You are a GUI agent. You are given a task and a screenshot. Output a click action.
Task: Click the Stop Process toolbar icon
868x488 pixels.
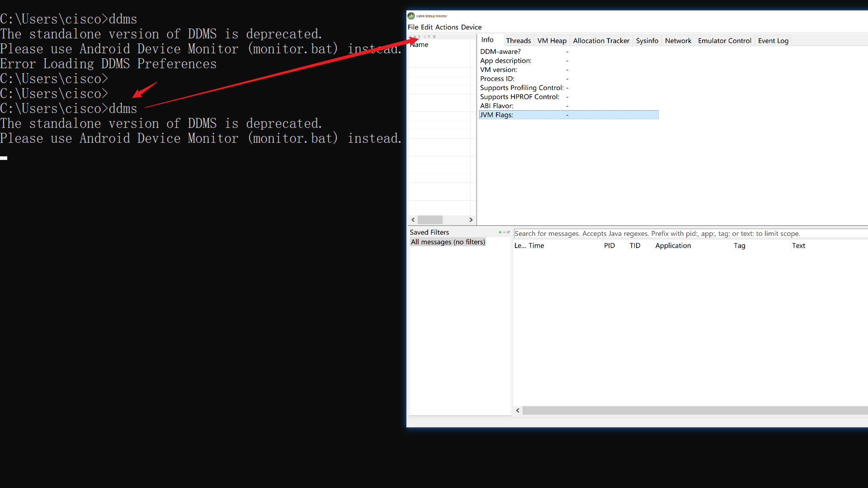pyautogui.click(x=434, y=37)
